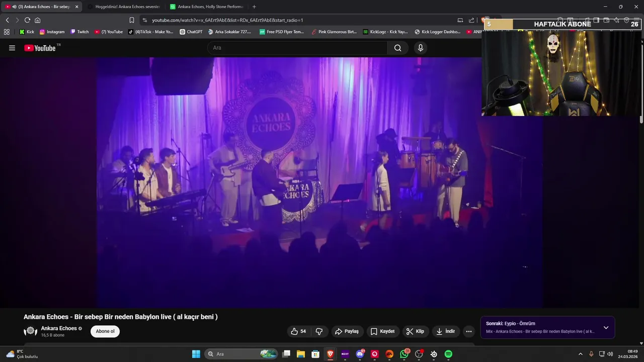
Task: Open the Pink Glamorous Birt... bookmark
Action: pos(334,32)
